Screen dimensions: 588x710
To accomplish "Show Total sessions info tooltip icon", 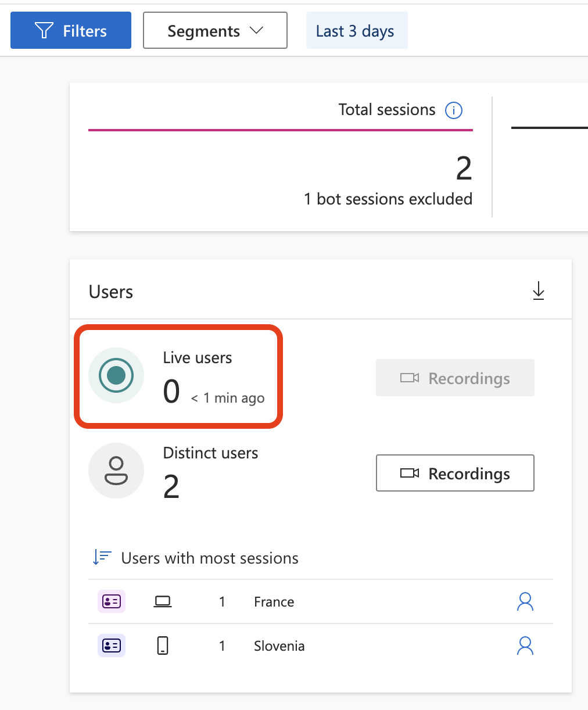I will point(454,110).
